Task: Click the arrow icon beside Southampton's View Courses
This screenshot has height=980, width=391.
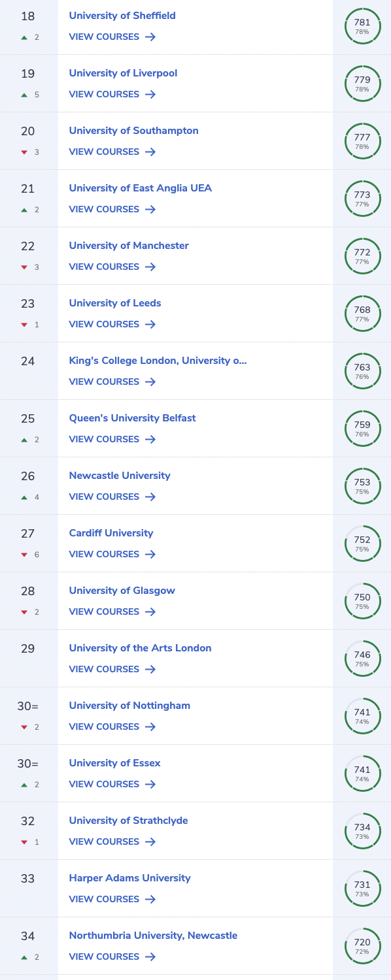Action: pos(150,152)
